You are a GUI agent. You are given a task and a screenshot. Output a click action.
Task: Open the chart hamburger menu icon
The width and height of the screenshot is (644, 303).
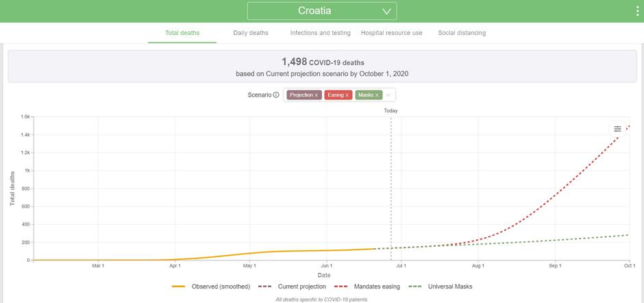(x=617, y=129)
